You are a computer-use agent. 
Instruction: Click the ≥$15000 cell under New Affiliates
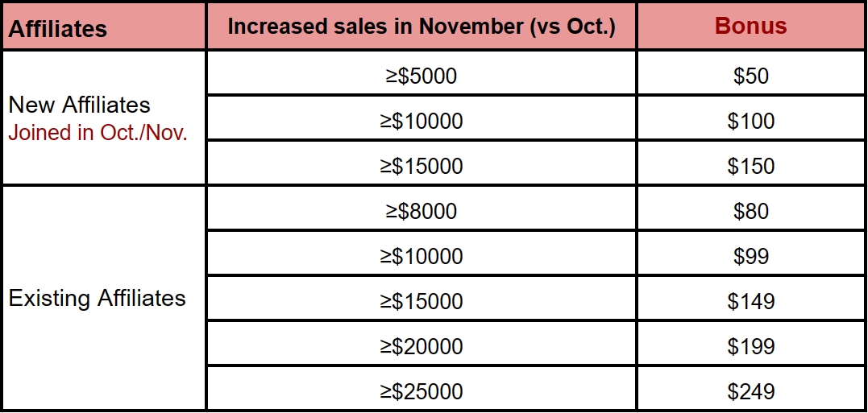pos(422,163)
